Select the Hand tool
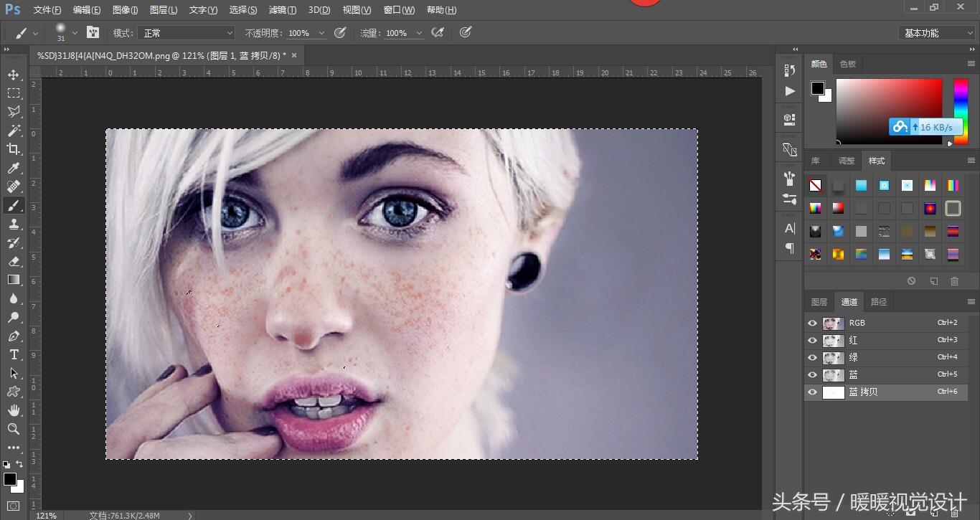 (14, 410)
